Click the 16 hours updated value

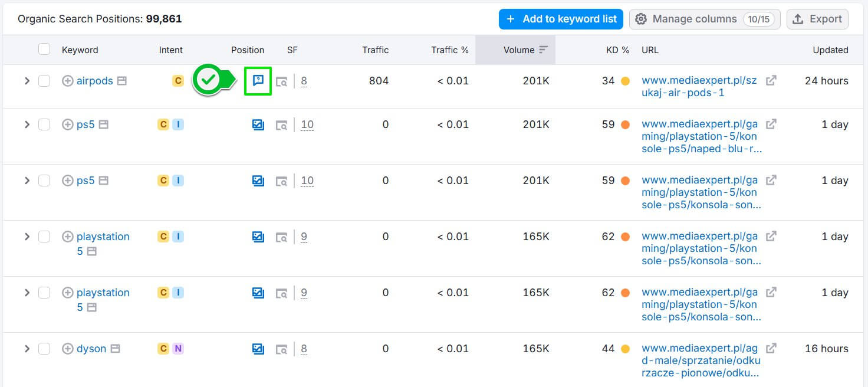(827, 349)
